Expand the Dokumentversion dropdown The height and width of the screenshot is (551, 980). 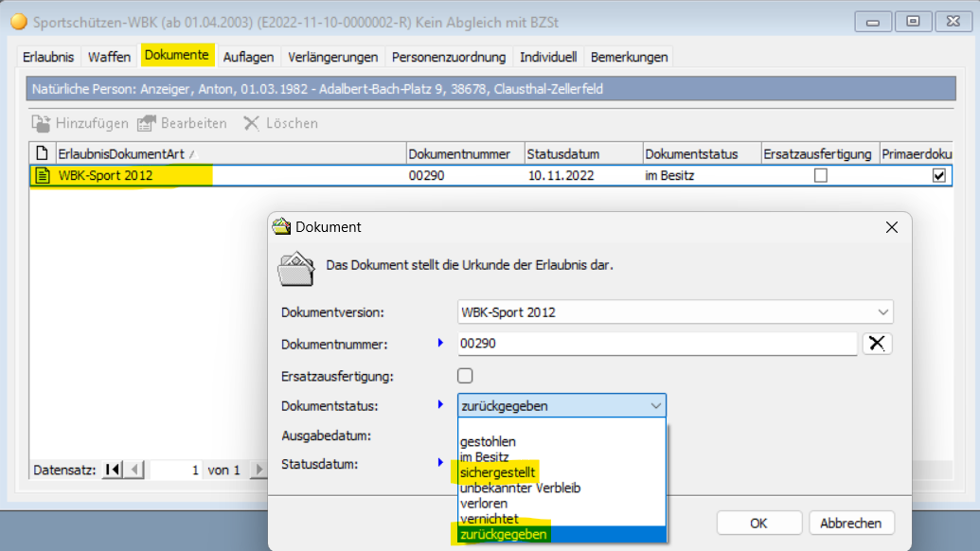tap(882, 312)
